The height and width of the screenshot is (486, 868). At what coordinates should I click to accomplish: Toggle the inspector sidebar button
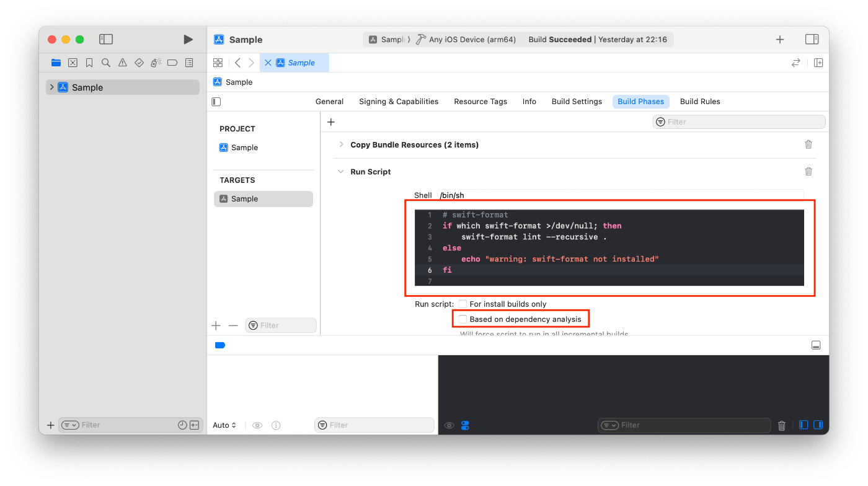(812, 39)
